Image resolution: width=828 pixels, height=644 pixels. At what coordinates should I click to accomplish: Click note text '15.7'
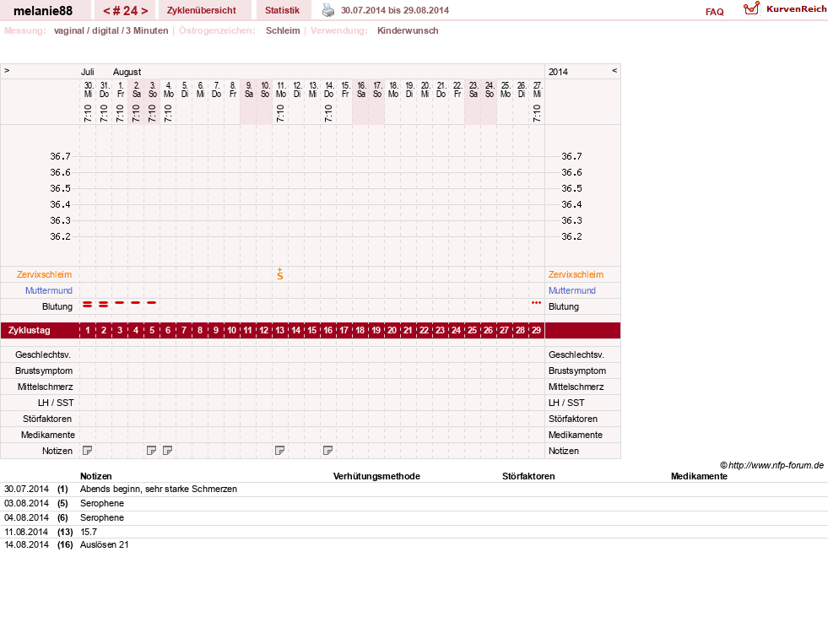tap(89, 532)
